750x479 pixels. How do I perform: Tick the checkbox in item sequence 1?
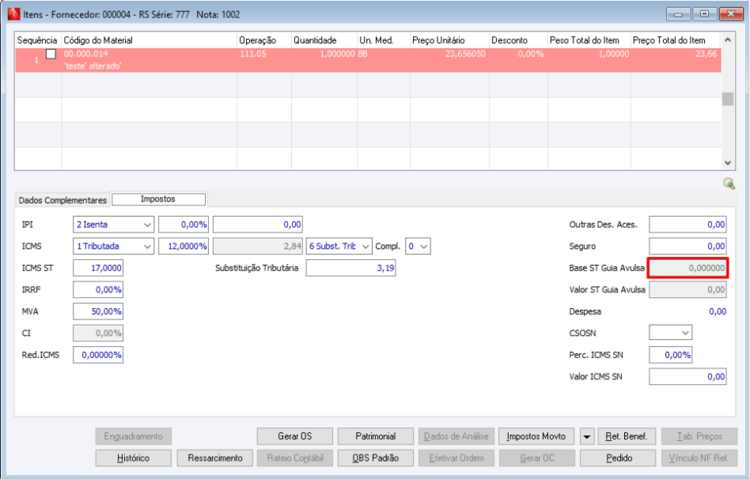[x=51, y=54]
